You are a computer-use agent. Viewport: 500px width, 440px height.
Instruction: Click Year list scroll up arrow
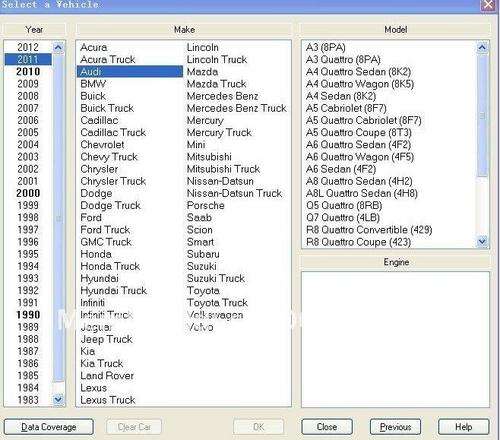[x=58, y=47]
